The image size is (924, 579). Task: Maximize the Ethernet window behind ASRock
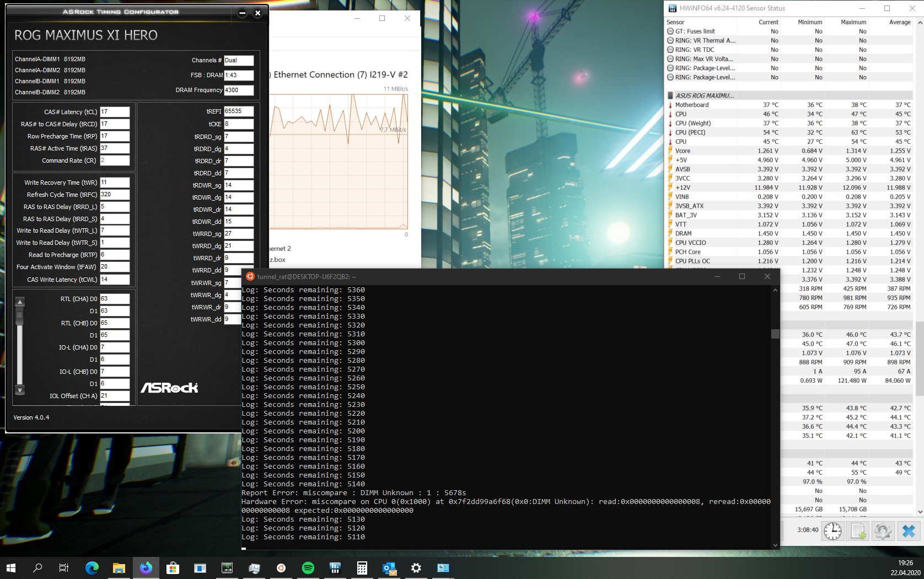[x=382, y=18]
